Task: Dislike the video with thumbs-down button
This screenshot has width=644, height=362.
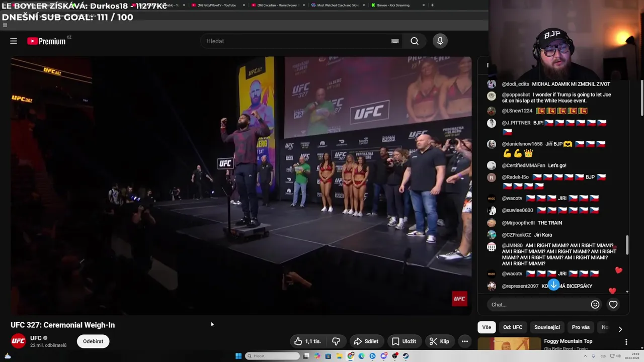Action: 336,341
